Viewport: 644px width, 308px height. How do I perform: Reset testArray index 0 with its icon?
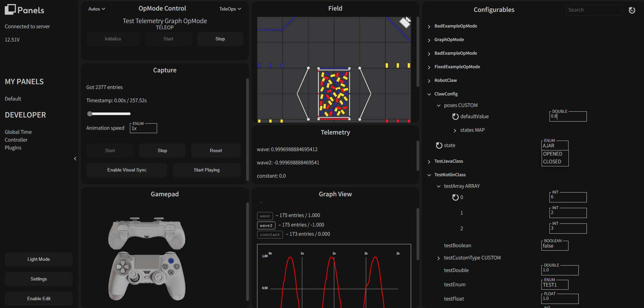(455, 197)
